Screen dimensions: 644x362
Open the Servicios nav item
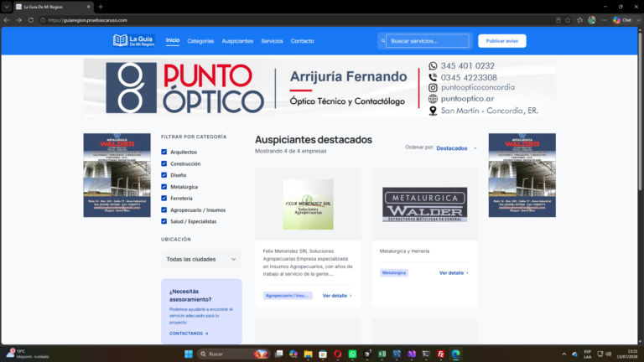[x=272, y=41]
